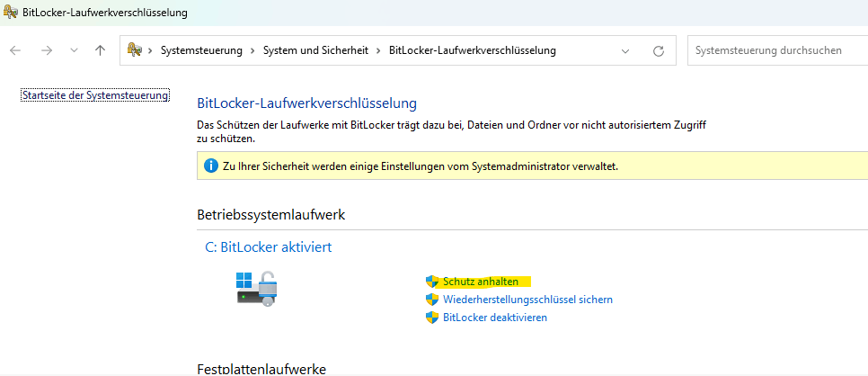Click shield icon beside BitLocker deaktivieren

tap(432, 318)
